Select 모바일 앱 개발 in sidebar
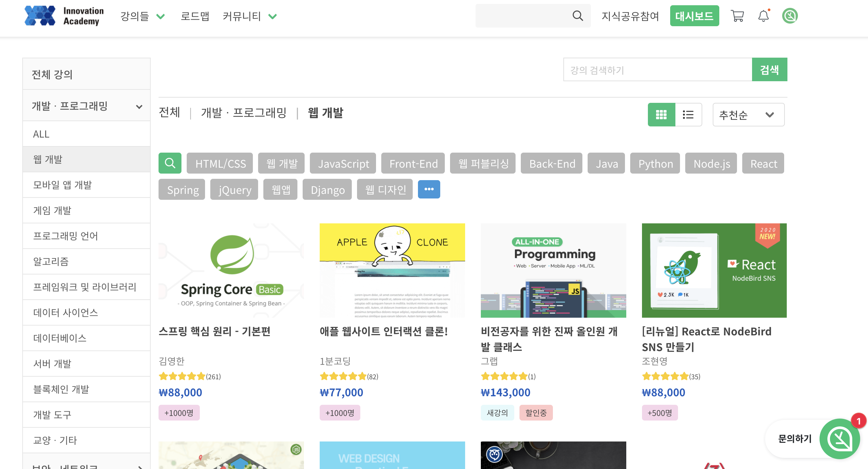This screenshot has height=469, width=868. (x=62, y=185)
